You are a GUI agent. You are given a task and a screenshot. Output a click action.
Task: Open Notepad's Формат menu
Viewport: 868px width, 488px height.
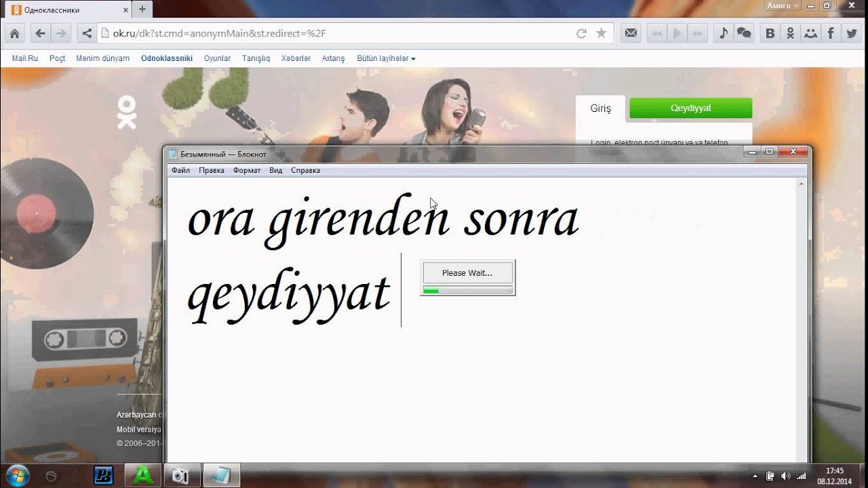pyautogui.click(x=247, y=170)
